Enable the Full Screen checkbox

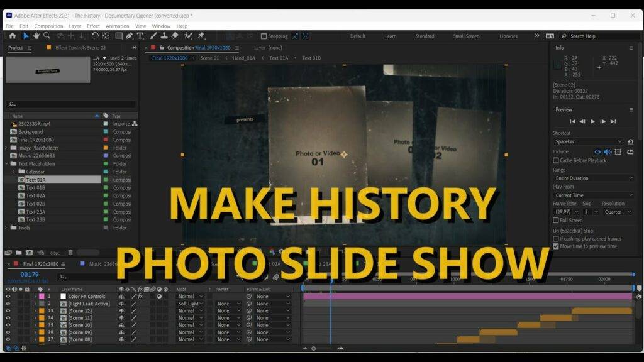(555, 221)
